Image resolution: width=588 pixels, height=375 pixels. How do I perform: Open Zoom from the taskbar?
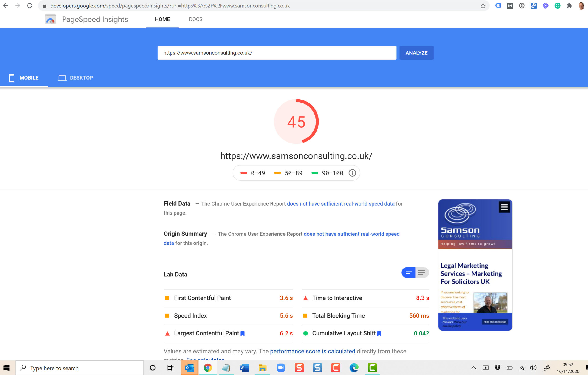[x=281, y=368]
